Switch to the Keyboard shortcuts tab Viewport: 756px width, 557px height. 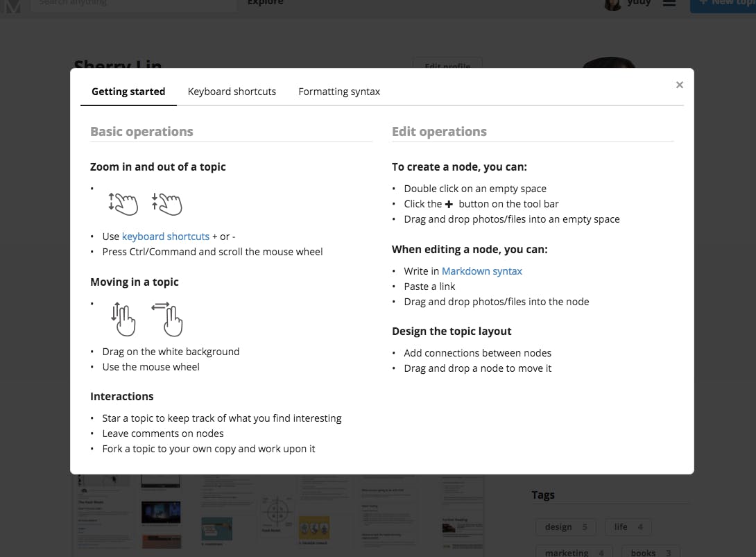coord(232,92)
